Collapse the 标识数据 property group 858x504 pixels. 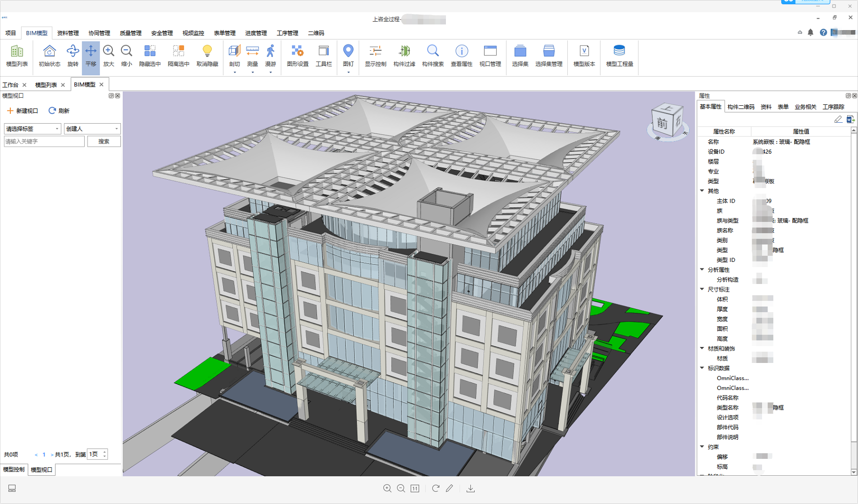702,368
